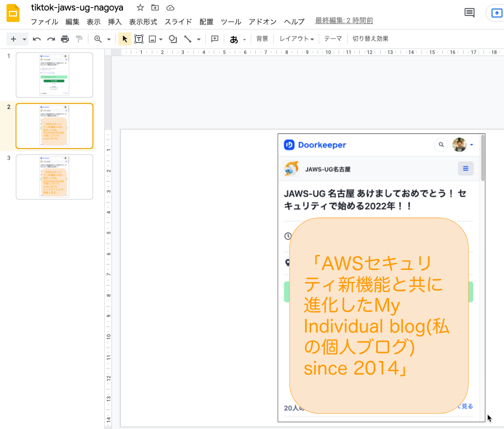The height and width of the screenshot is (429, 504).
Task: Click the presentation title tiktok-jaws-ug-nagoya
Action: click(x=77, y=7)
